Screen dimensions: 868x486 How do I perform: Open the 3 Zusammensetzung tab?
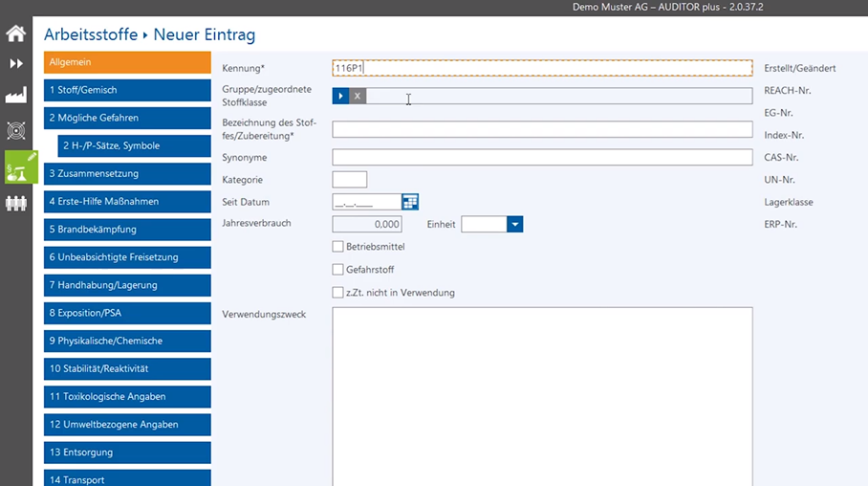(x=127, y=173)
